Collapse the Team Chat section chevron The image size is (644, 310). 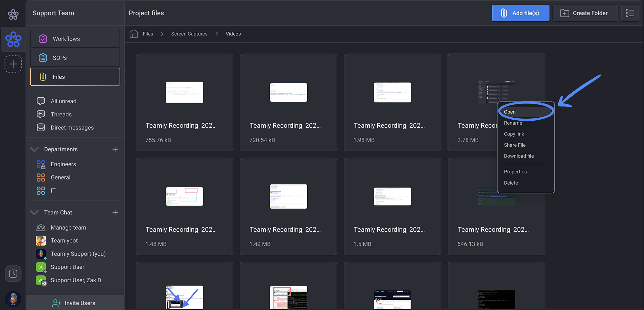34,212
